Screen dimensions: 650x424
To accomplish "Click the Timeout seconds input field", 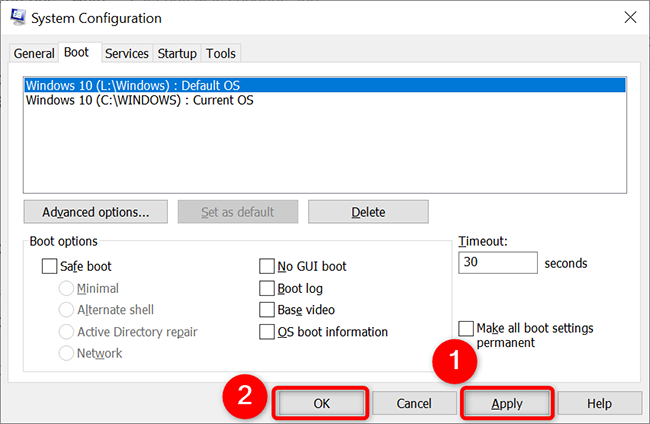I will coord(498,264).
